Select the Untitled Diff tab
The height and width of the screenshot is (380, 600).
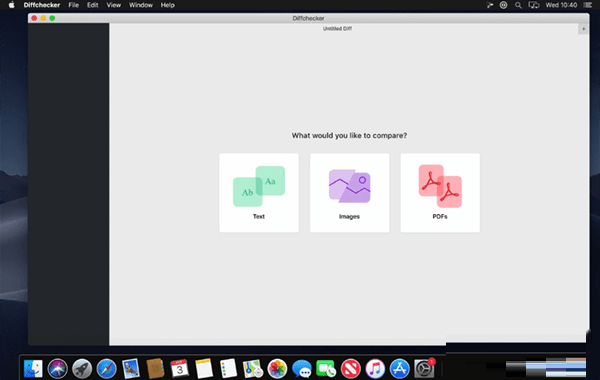click(337, 29)
